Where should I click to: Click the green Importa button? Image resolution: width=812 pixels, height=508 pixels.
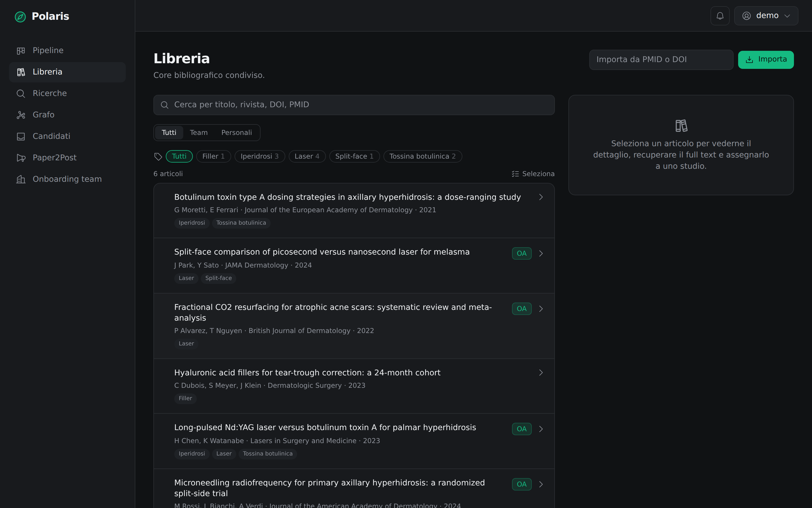[766, 60]
